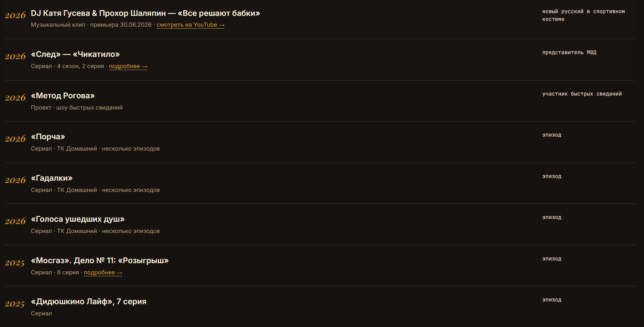Click role text 'представитель МВД'
The width and height of the screenshot is (644, 327).
coord(569,53)
